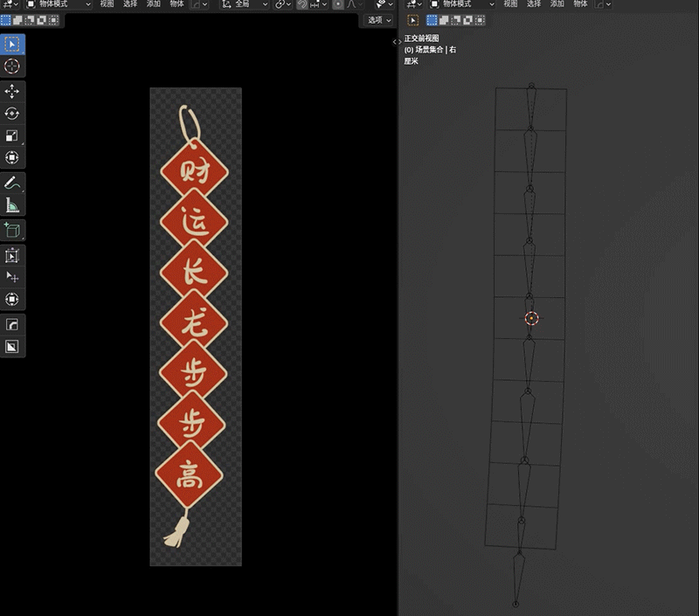Open 视图 menu in left viewport

click(107, 4)
